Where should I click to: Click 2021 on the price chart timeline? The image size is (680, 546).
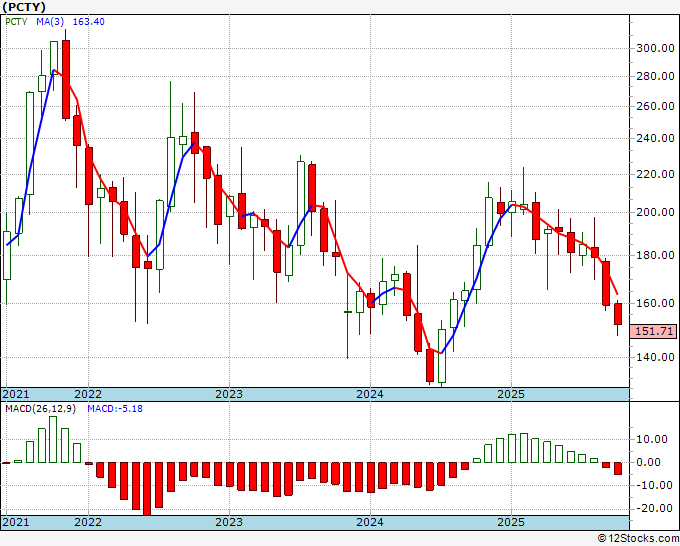[x=16, y=394]
